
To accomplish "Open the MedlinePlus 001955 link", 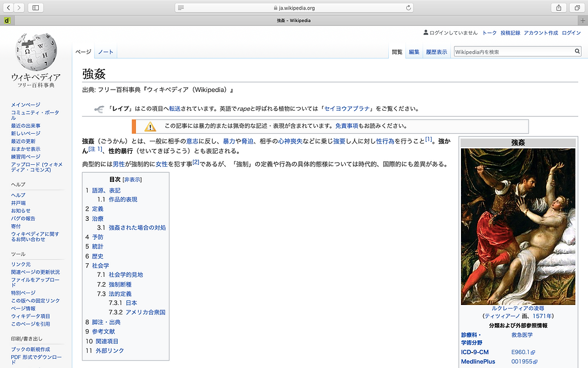I will [524, 362].
